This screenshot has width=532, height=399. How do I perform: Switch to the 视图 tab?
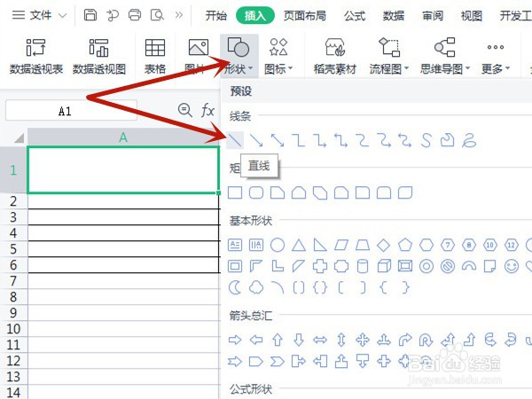coord(472,16)
